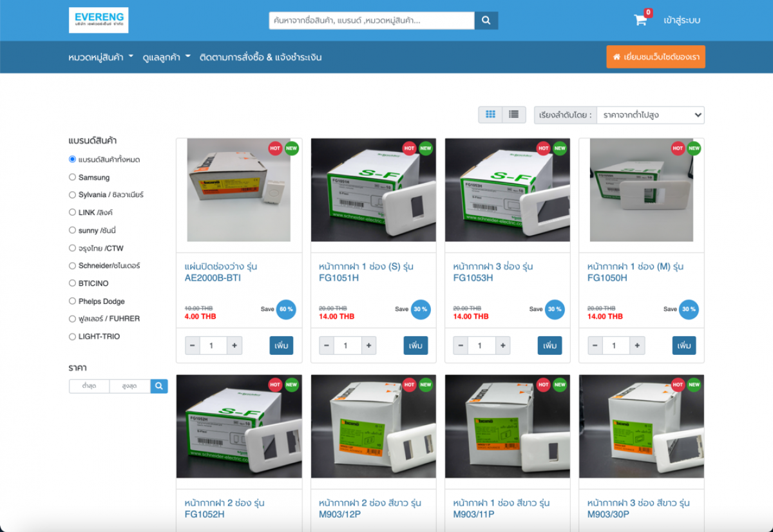The width and height of the screenshot is (773, 532).
Task: Expand the หมวดหมู่สินค้า menu
Action: [x=101, y=57]
